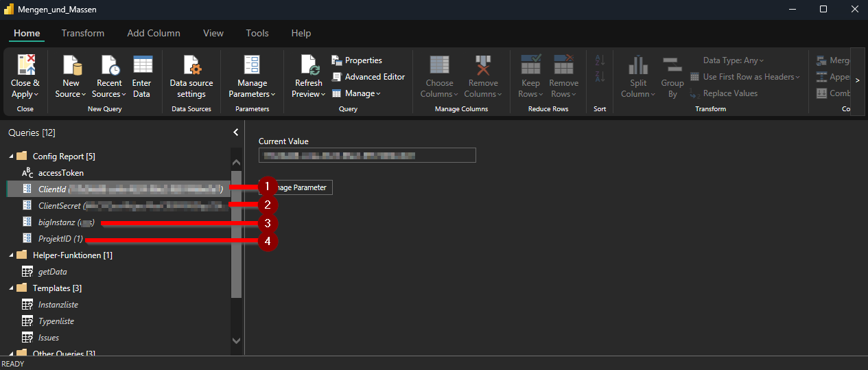Click the Enter Data table icon
868x370 pixels.
142,65
